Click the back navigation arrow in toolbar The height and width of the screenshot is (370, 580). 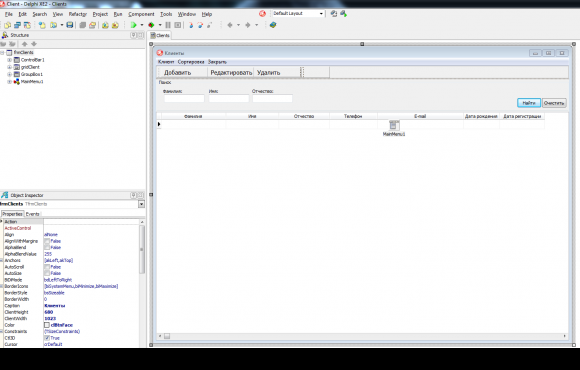pos(230,25)
